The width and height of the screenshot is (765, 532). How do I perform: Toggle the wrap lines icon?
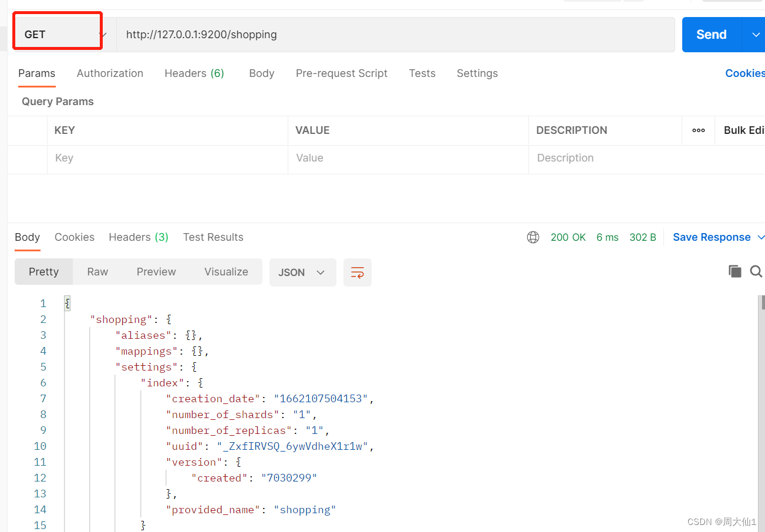pos(358,272)
